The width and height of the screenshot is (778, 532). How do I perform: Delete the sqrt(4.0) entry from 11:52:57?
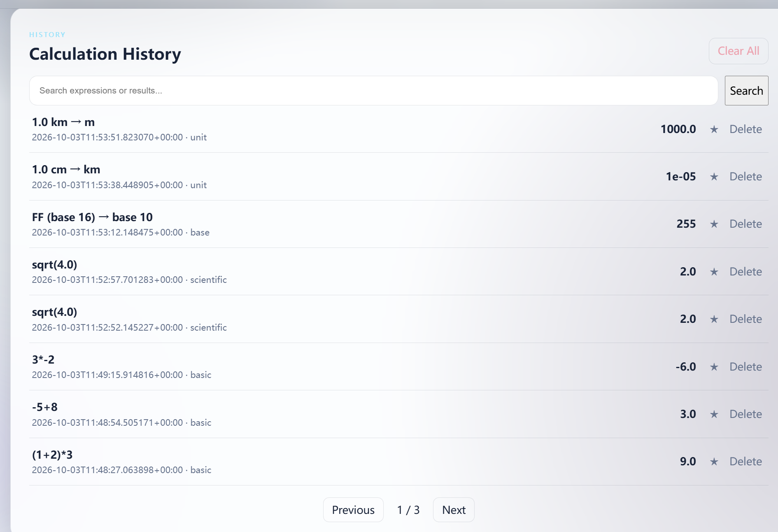745,272
